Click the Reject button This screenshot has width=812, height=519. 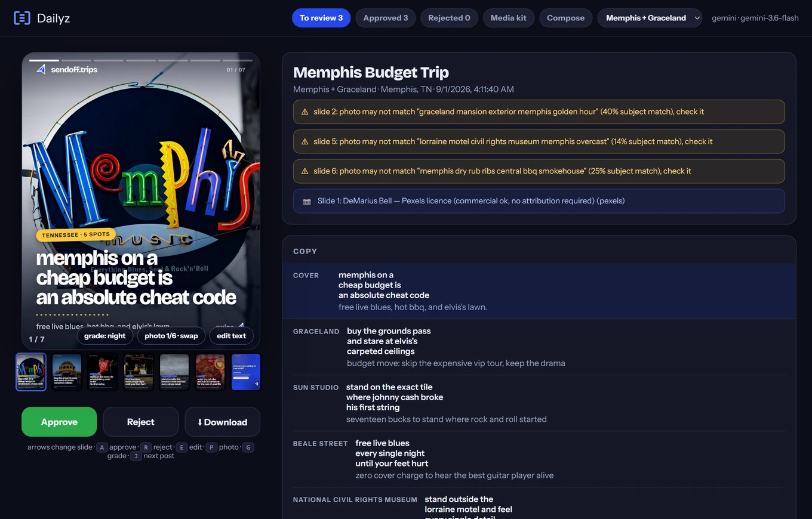141,422
